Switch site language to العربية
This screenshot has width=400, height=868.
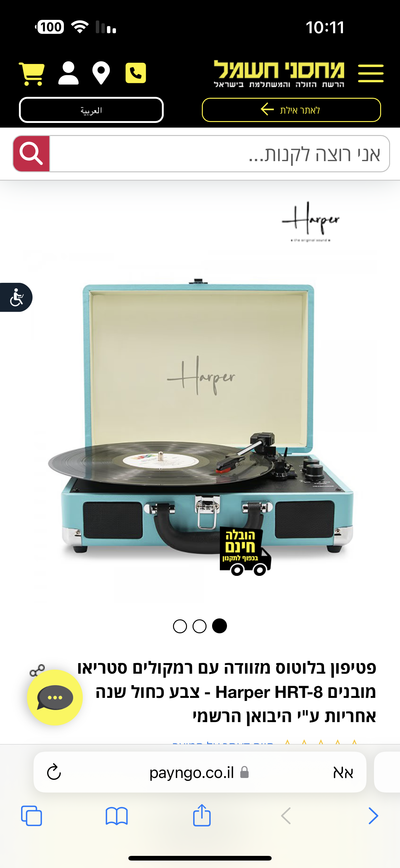(x=91, y=110)
